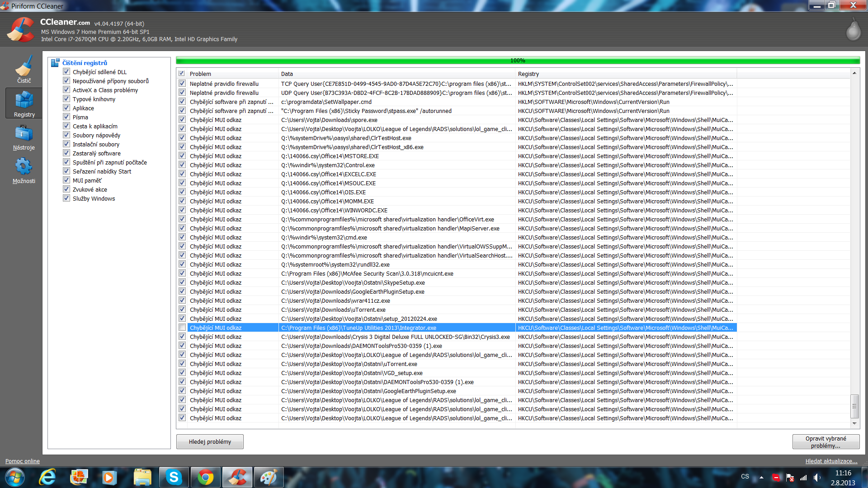Click the 100% green progress bar
Screen dimensions: 868x488
pos(518,60)
